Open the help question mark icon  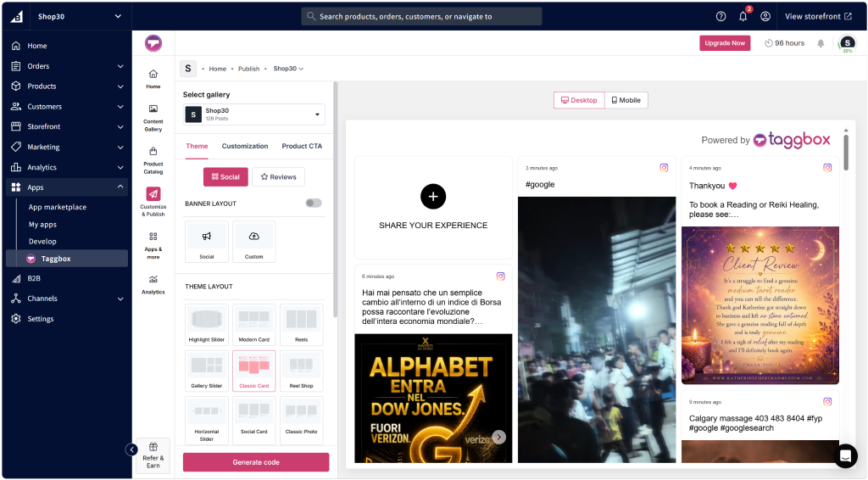pos(721,17)
